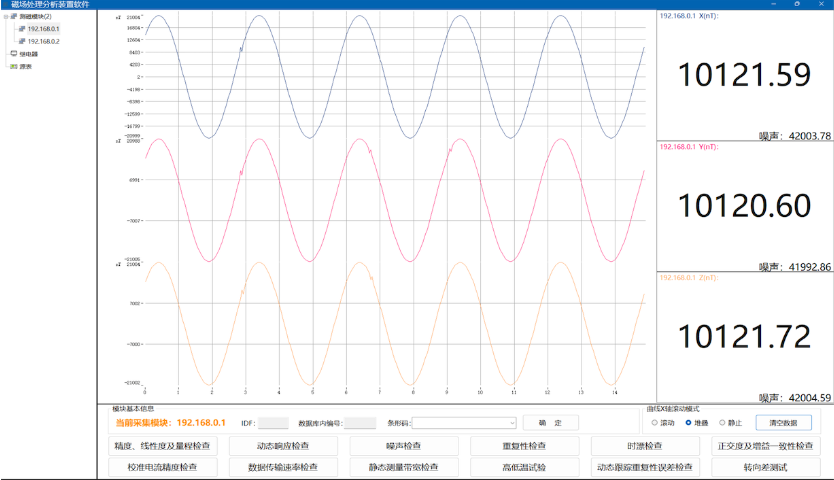Click the 数据库内编号 input field
834x480 pixels.
(360, 423)
